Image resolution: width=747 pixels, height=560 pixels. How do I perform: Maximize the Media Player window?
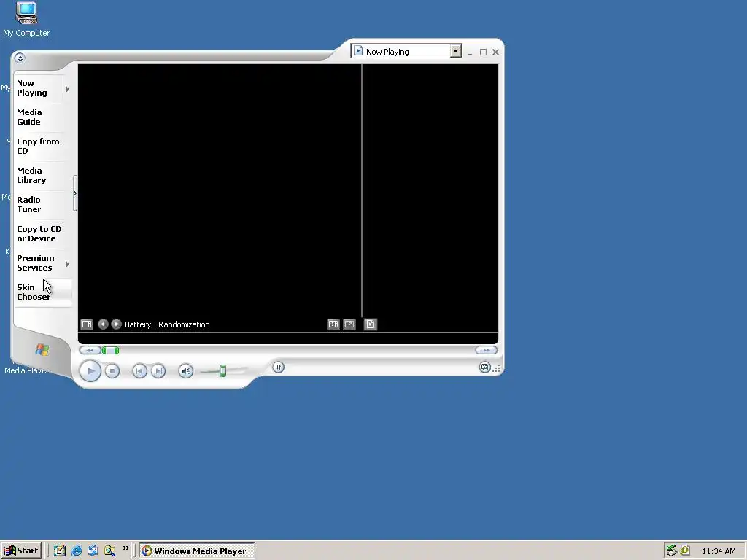click(483, 52)
